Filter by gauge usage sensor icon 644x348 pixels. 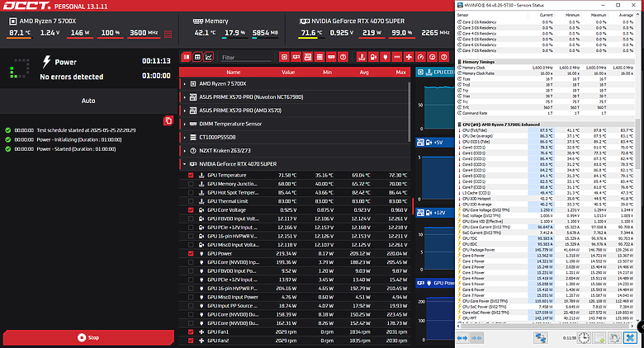(x=420, y=57)
